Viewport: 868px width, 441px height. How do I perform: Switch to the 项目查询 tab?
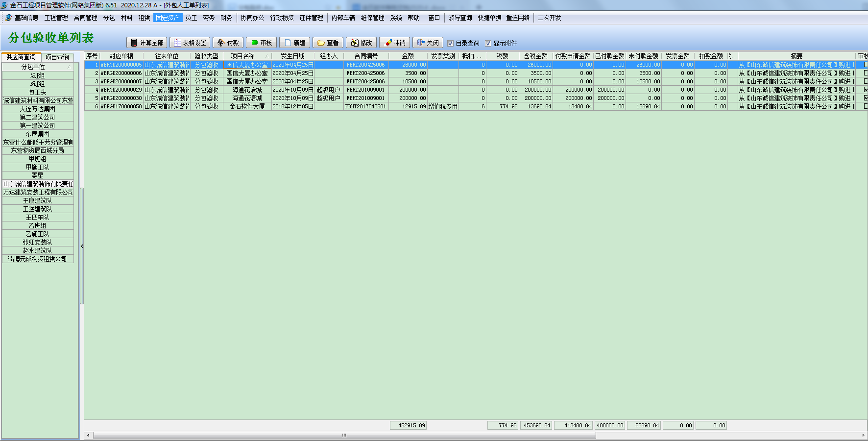57,57
